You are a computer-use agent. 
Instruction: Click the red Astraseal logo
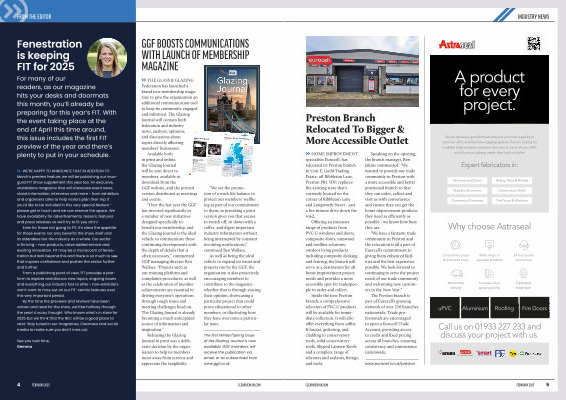coord(457,44)
